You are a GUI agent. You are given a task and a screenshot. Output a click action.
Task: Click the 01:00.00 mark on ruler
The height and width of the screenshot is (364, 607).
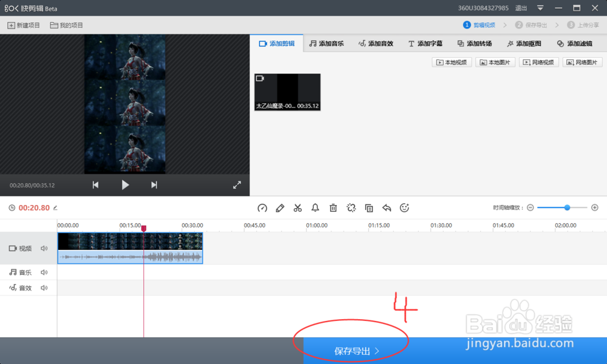point(317,225)
